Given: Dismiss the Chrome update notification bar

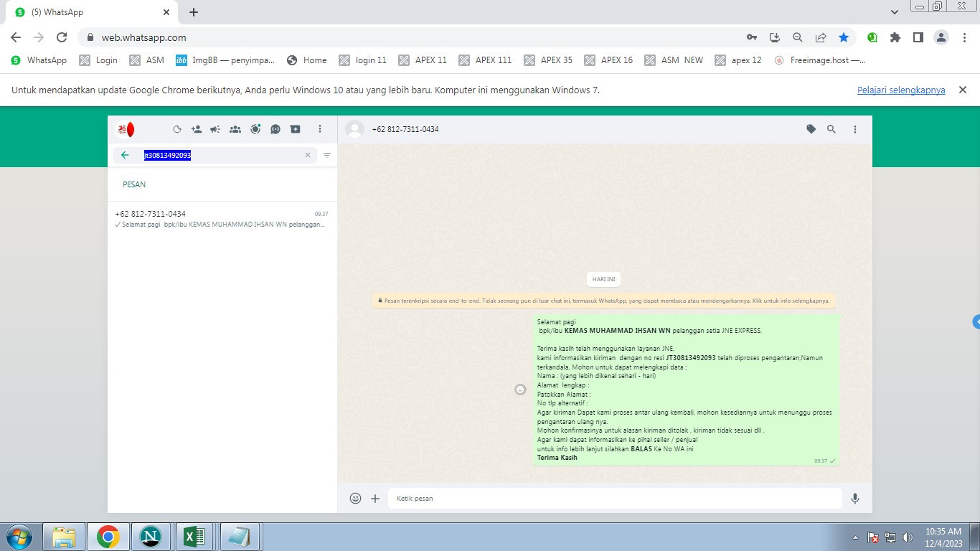Looking at the screenshot, I should (963, 90).
